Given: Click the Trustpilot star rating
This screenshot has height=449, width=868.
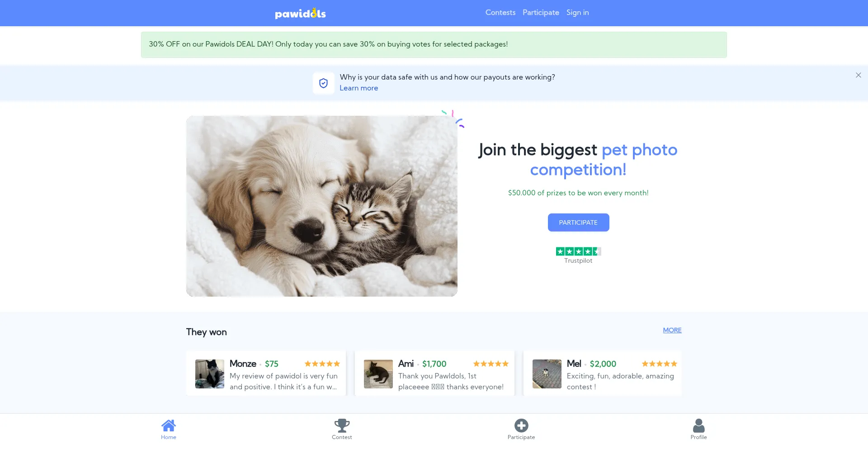Looking at the screenshot, I should point(578,251).
